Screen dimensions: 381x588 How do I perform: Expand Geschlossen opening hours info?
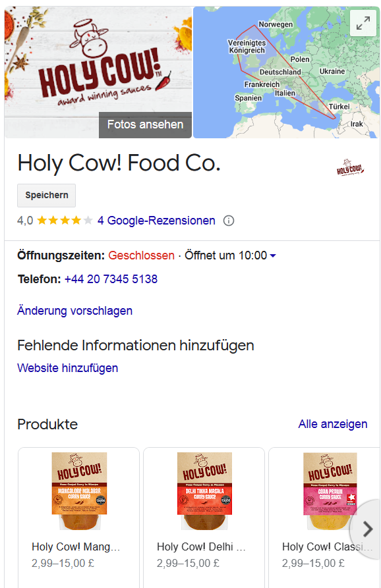coord(141,255)
